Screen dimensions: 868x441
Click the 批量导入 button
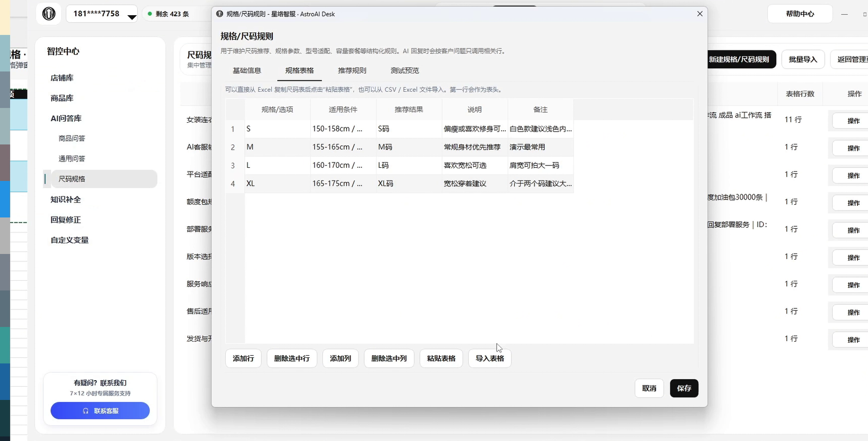(803, 59)
